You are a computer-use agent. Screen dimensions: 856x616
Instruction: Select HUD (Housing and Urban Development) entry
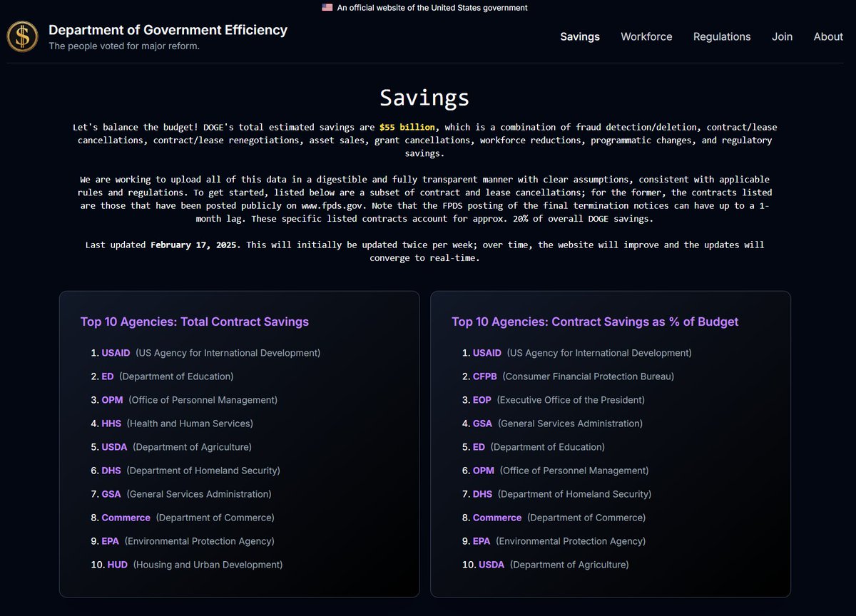(x=117, y=565)
